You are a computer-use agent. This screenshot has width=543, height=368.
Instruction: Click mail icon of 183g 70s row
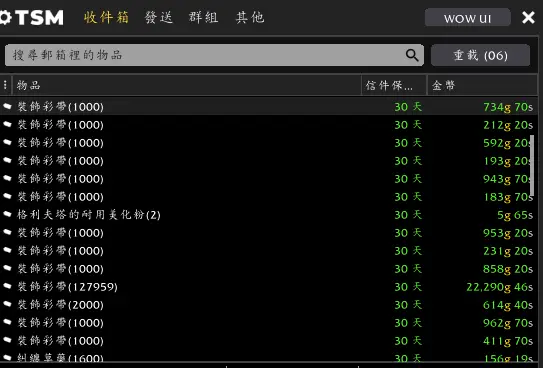[x=8, y=196]
